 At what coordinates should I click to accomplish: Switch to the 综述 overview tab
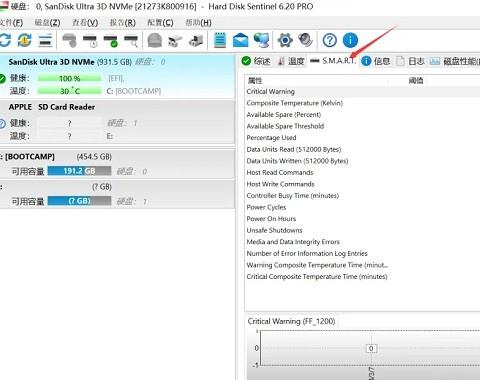256,61
